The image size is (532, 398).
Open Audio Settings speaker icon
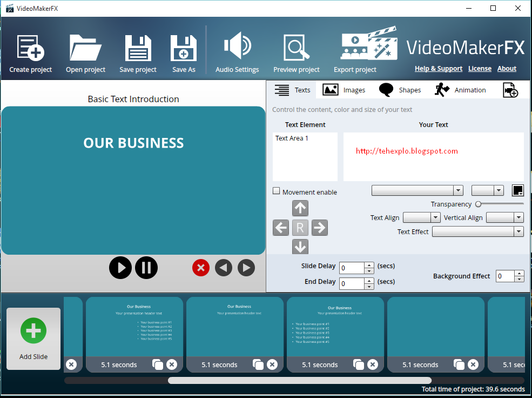coord(237,45)
